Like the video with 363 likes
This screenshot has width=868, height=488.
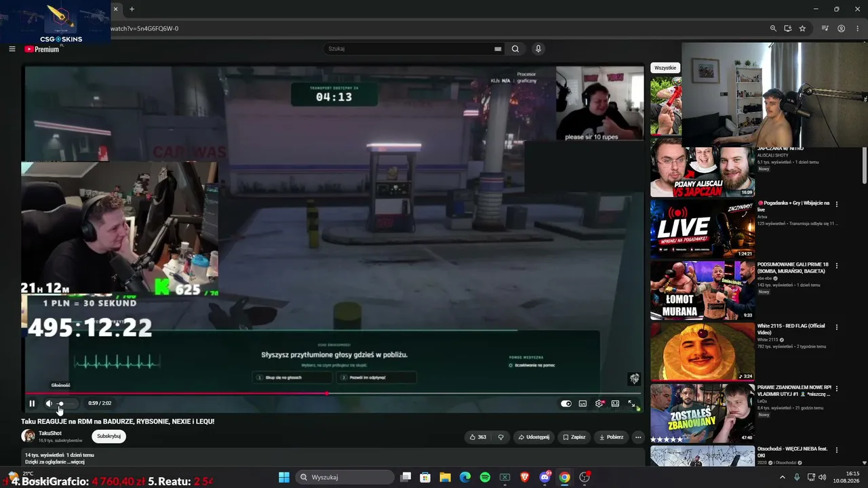pos(478,437)
